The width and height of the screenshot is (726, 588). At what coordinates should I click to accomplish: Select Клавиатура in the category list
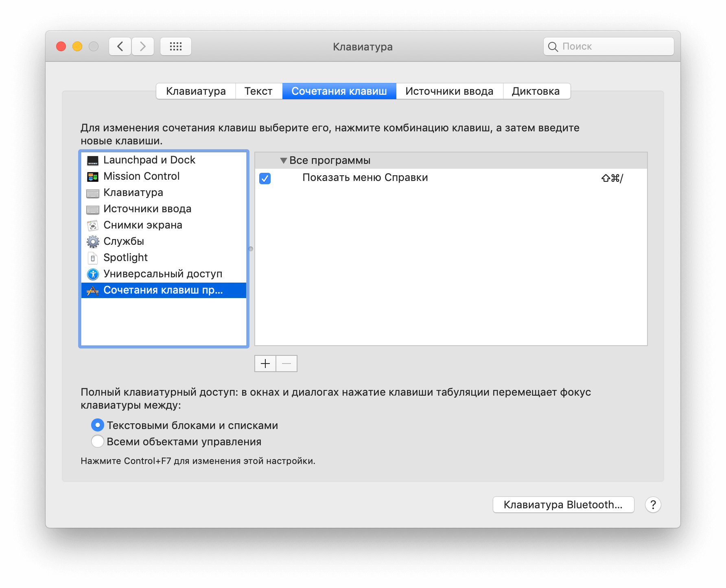click(x=164, y=193)
